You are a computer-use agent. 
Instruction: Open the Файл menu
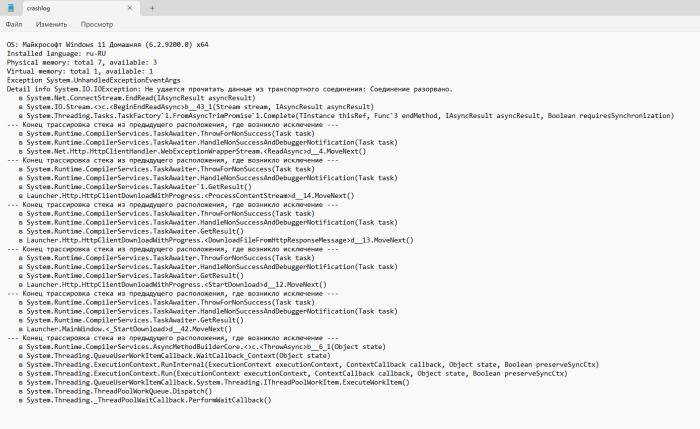[x=13, y=23]
